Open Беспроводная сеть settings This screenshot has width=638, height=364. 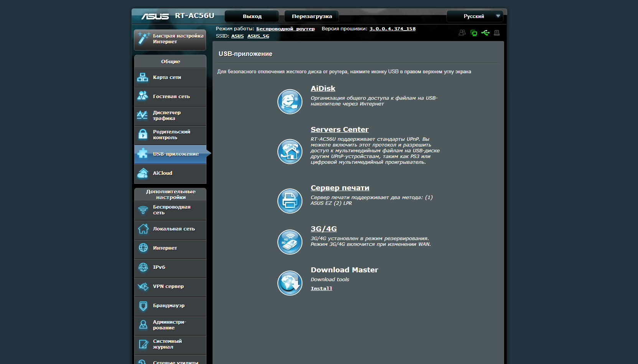[x=170, y=211]
